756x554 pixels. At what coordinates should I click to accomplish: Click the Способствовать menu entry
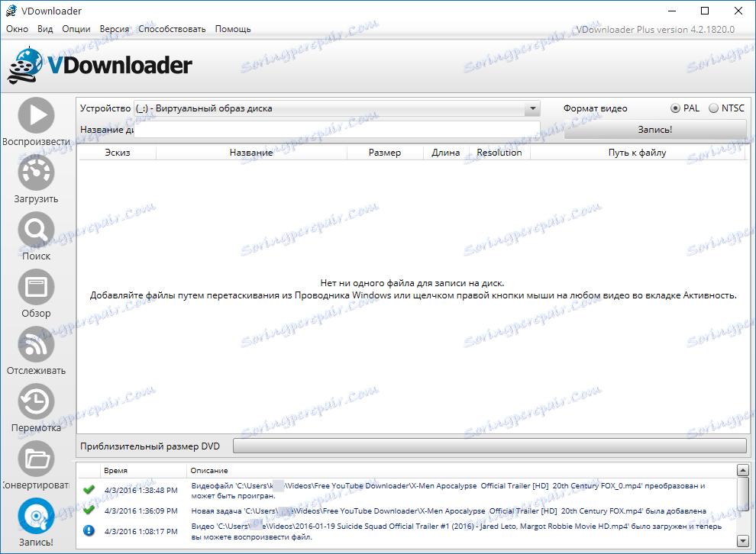coord(171,28)
